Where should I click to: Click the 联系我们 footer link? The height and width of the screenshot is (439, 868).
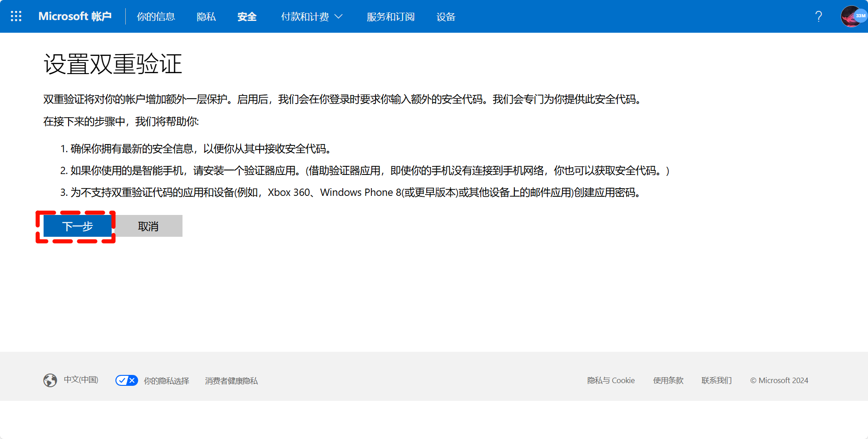[x=716, y=380]
